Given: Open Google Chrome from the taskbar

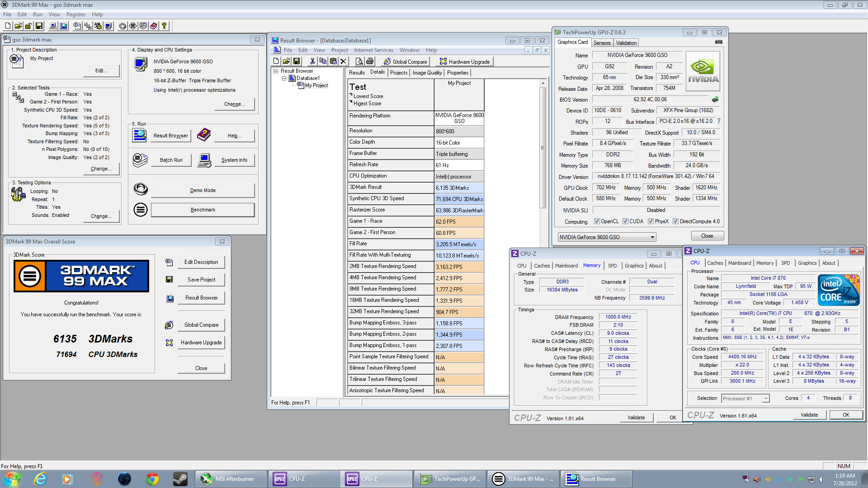Looking at the screenshot, I should click(x=152, y=479).
